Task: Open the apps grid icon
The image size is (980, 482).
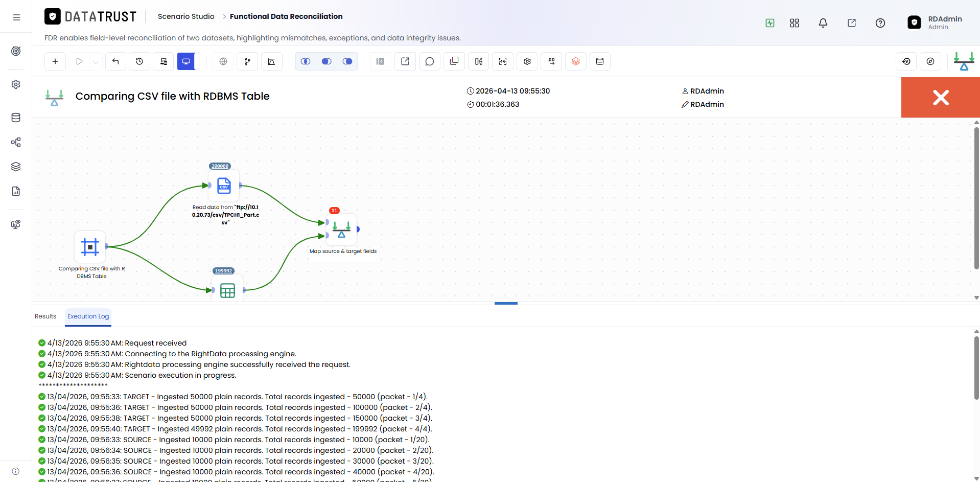Action: pos(795,23)
